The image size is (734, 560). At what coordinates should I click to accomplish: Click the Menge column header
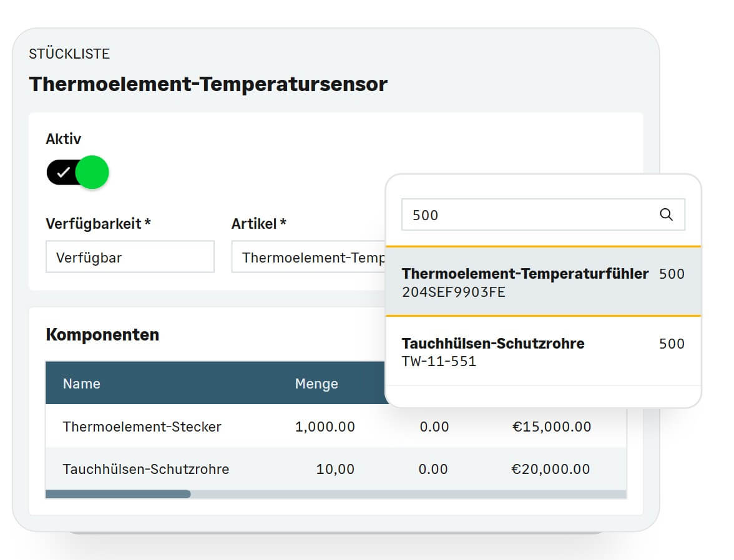pos(316,384)
